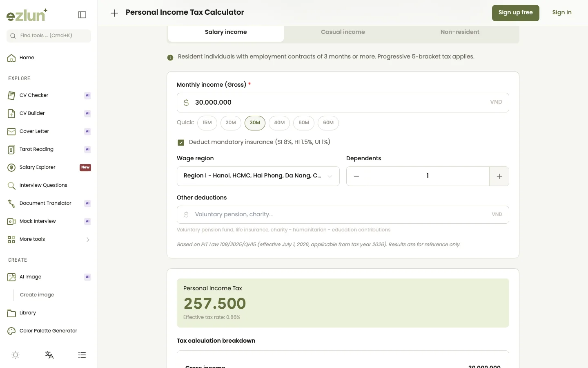588x368 pixels.
Task: Open Salary Explorer menu item
Action: coord(49,167)
